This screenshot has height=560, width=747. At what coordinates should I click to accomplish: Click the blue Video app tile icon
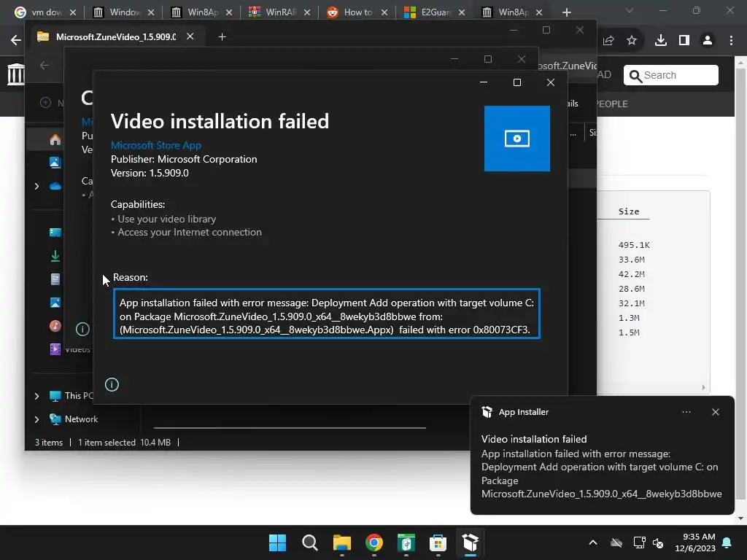pos(517,139)
